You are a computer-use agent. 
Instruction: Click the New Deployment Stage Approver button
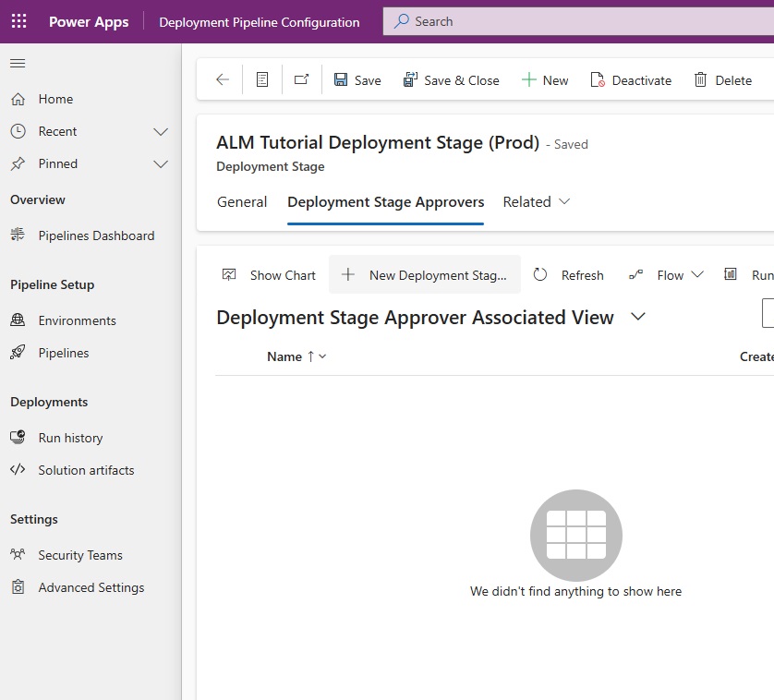(x=425, y=274)
